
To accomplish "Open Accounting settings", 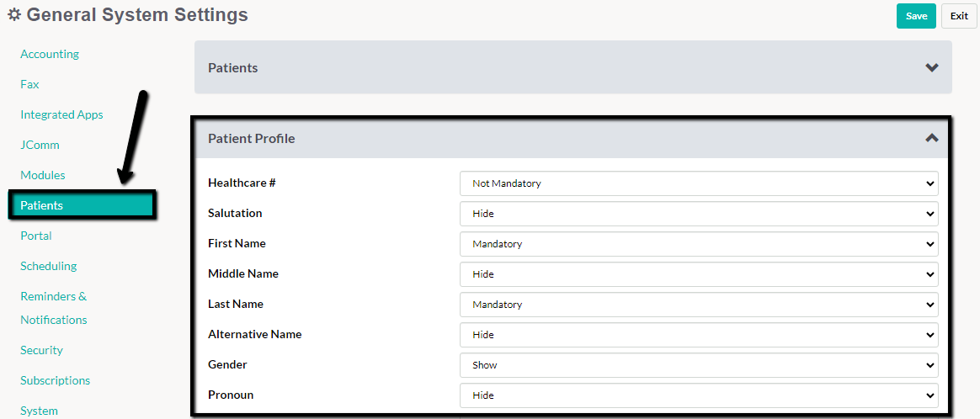I will point(50,54).
